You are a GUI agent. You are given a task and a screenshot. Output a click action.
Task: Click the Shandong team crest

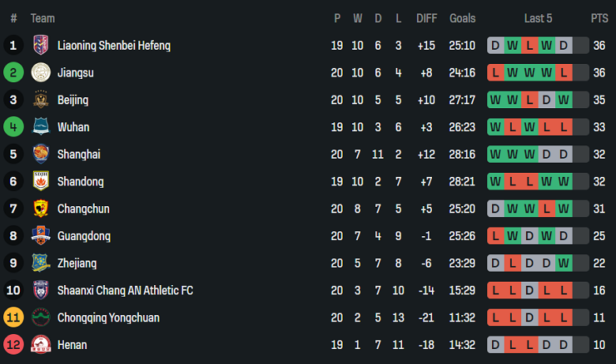click(x=40, y=182)
